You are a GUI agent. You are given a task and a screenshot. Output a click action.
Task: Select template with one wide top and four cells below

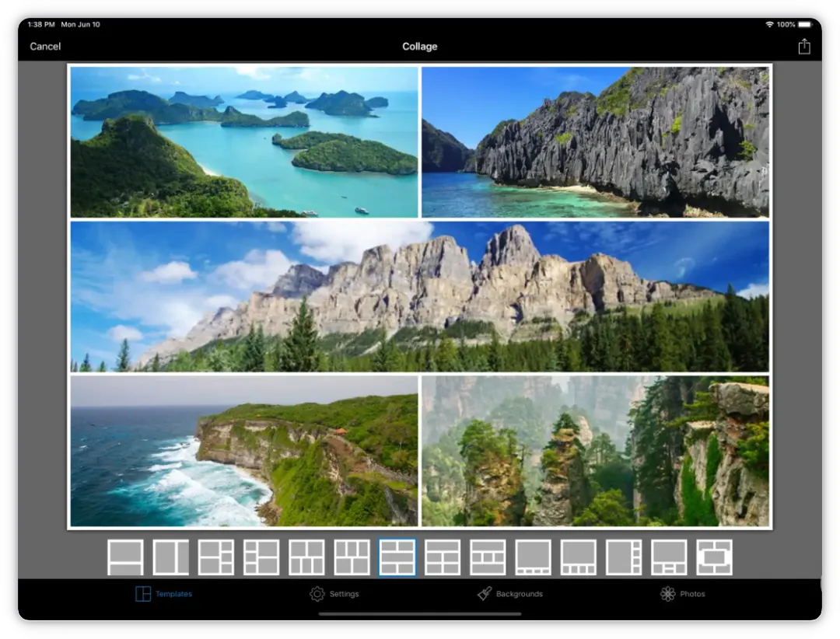click(x=443, y=557)
